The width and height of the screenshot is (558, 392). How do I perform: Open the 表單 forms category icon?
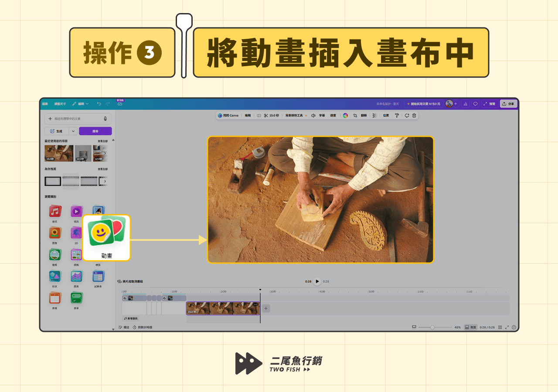click(x=76, y=298)
